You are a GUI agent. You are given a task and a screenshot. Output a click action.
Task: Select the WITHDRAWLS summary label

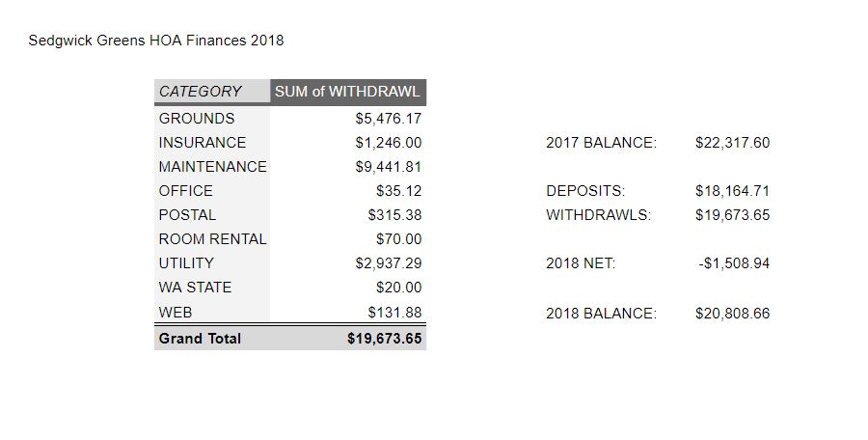coord(598,215)
